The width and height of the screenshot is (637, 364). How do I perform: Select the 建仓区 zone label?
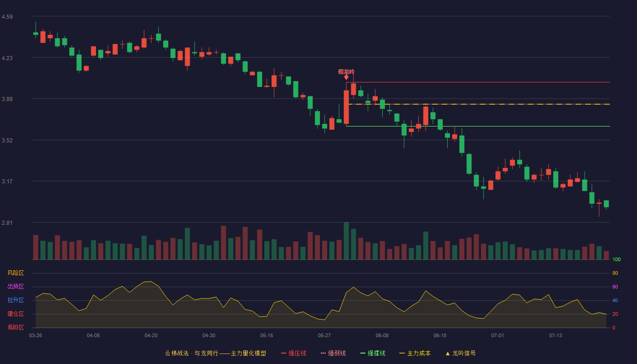coord(15,314)
